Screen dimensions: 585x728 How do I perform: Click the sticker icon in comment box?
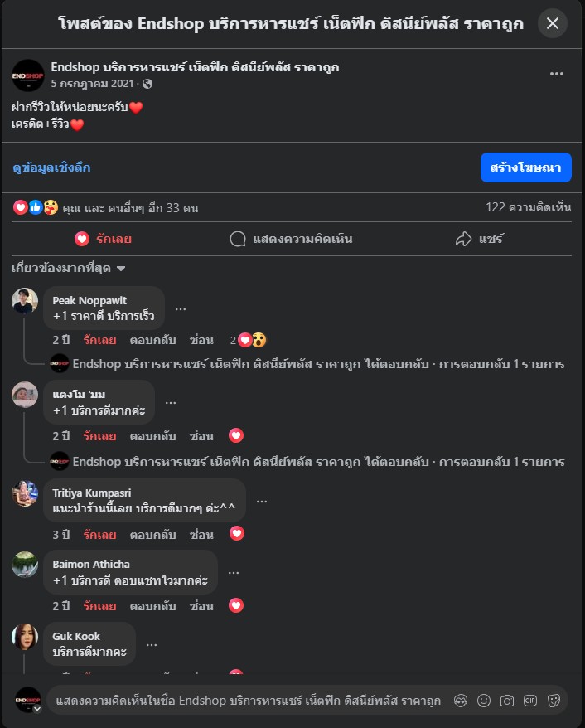(x=554, y=701)
